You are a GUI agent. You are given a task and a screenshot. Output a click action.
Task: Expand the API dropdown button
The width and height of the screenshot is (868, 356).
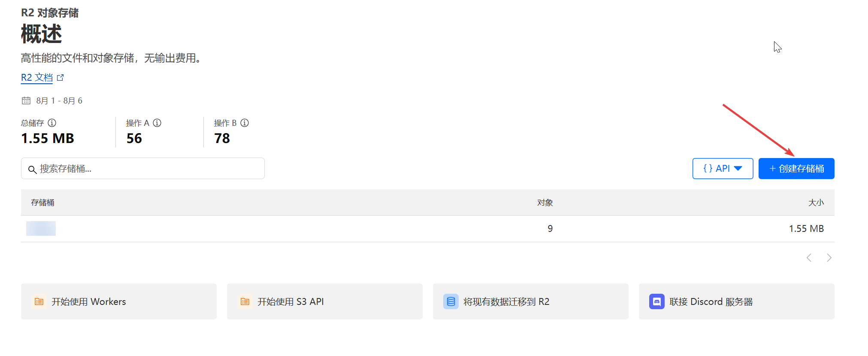[x=723, y=168]
